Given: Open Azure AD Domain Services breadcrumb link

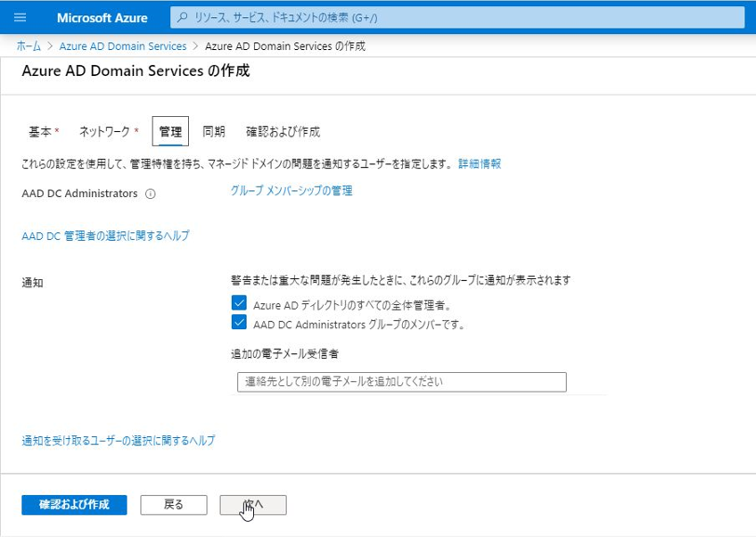Looking at the screenshot, I should click(122, 46).
